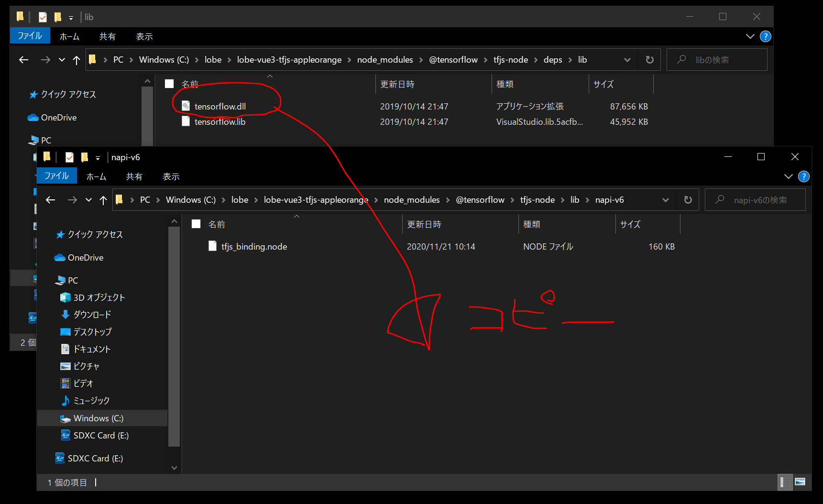
Task: Select PC in napi-v6 sidebar
Action: [x=66, y=280]
